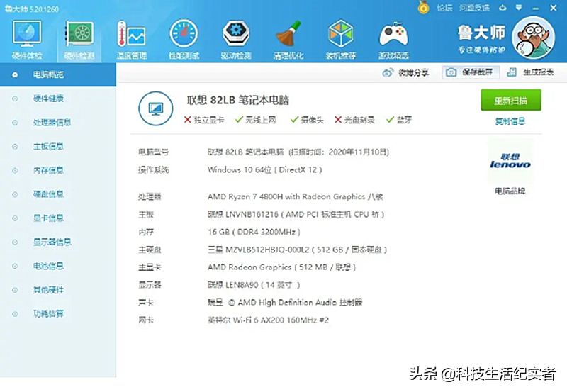This screenshot has width=567, height=392.
Task: Click 清理优化 broom cleanup icon
Action: coord(288,40)
